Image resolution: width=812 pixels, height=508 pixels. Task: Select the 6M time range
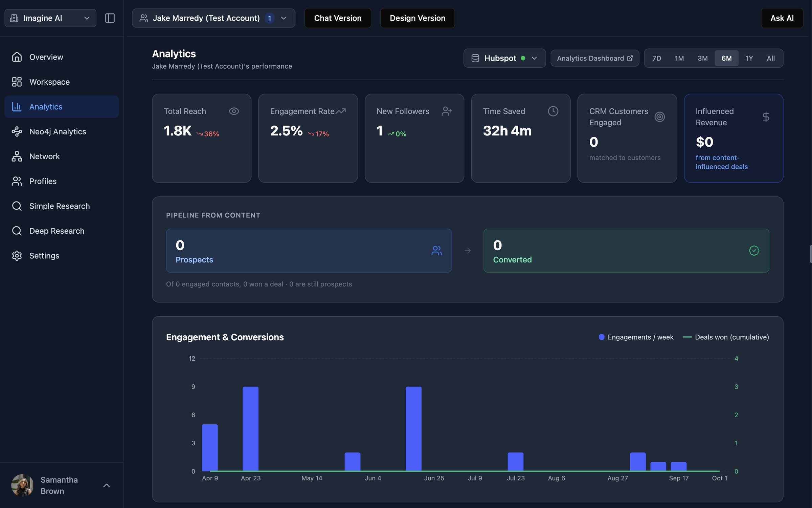[x=726, y=58]
